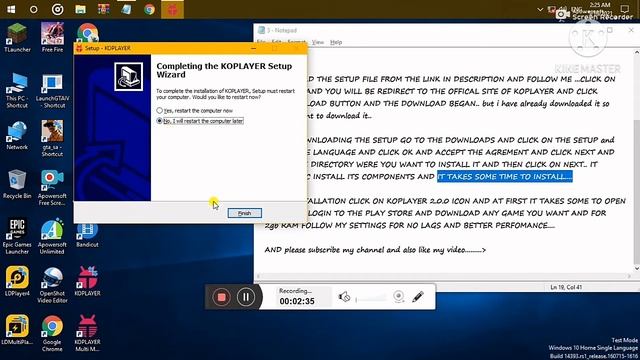Open Bandicut desktop icon
640x360 pixels.
pyautogui.click(x=87, y=236)
